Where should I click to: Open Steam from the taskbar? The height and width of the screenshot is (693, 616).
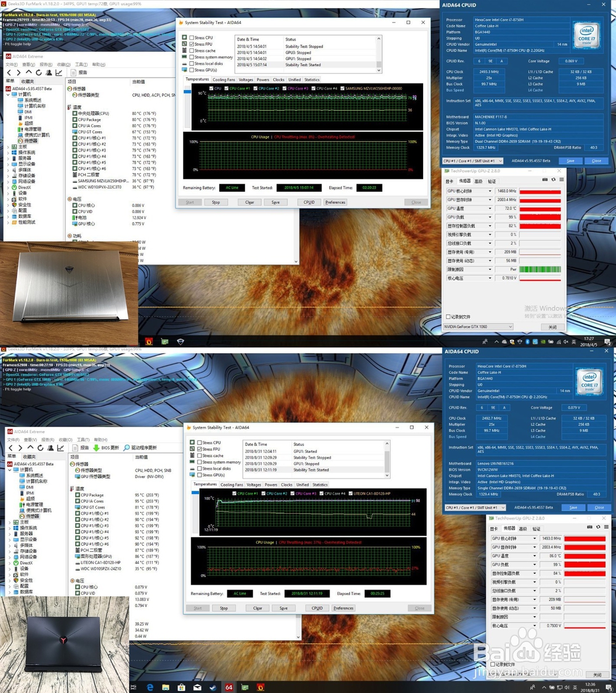click(x=213, y=687)
